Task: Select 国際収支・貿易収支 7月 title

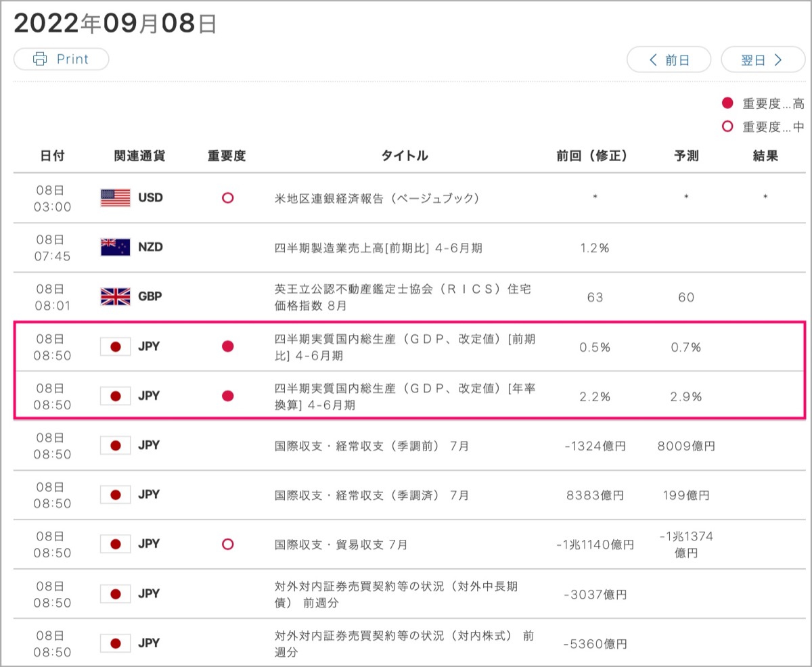Action: coord(341,545)
